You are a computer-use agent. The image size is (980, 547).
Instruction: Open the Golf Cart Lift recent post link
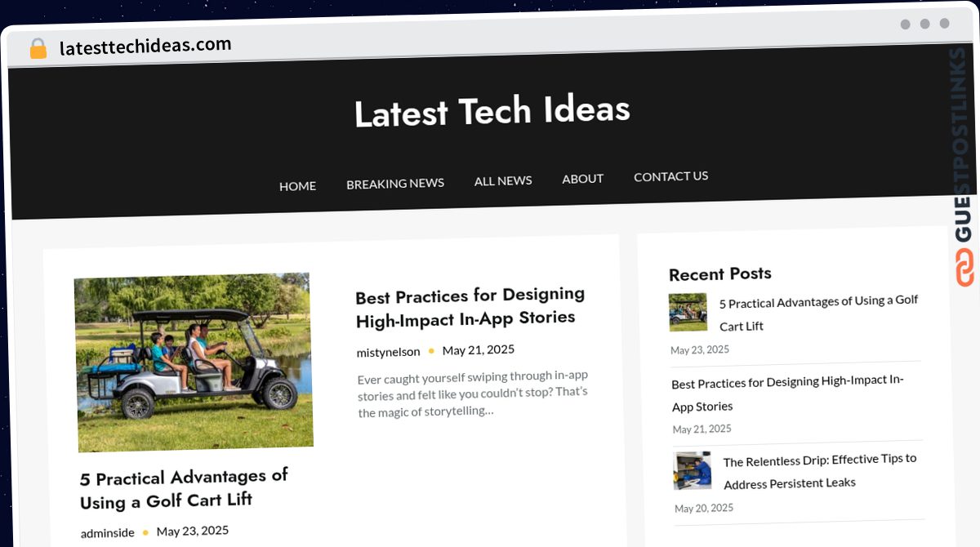[818, 314]
